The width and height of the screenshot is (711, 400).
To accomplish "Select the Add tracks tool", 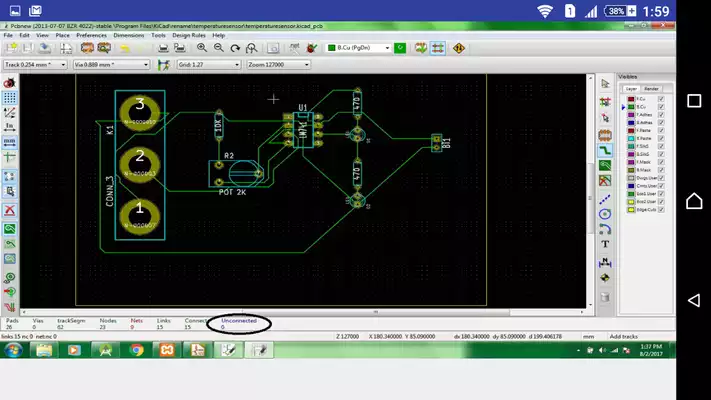I will (x=605, y=150).
